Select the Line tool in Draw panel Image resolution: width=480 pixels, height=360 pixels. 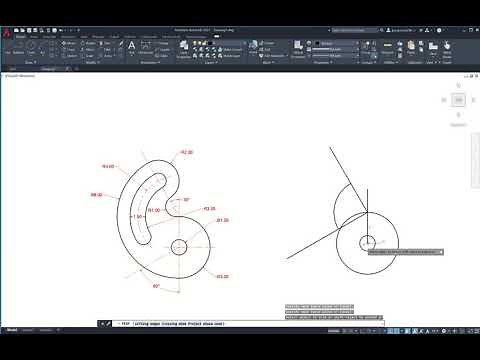(7, 47)
